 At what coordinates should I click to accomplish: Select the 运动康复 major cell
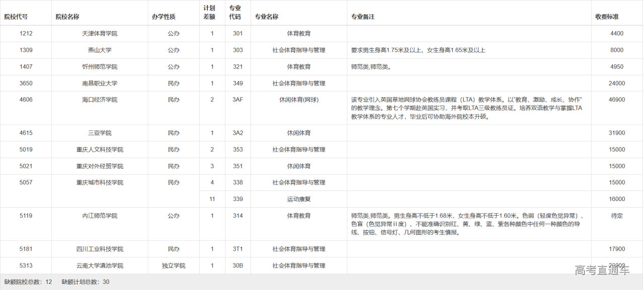coord(299,199)
